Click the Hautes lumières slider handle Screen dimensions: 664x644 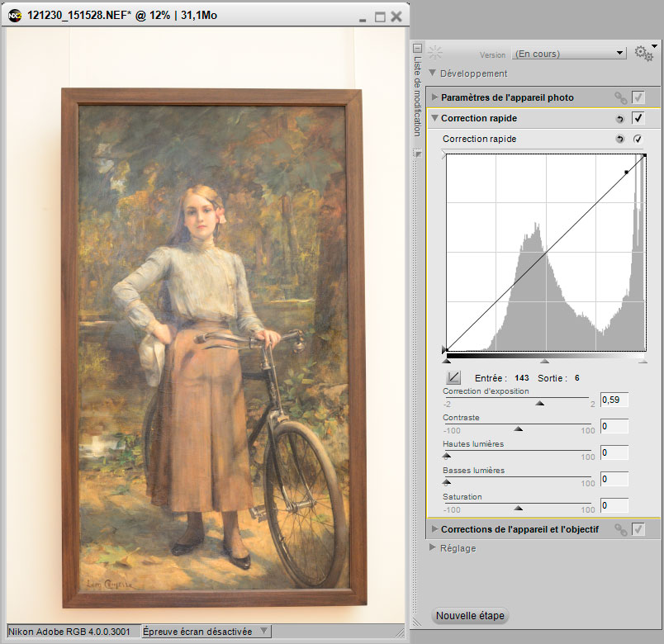[x=446, y=456]
